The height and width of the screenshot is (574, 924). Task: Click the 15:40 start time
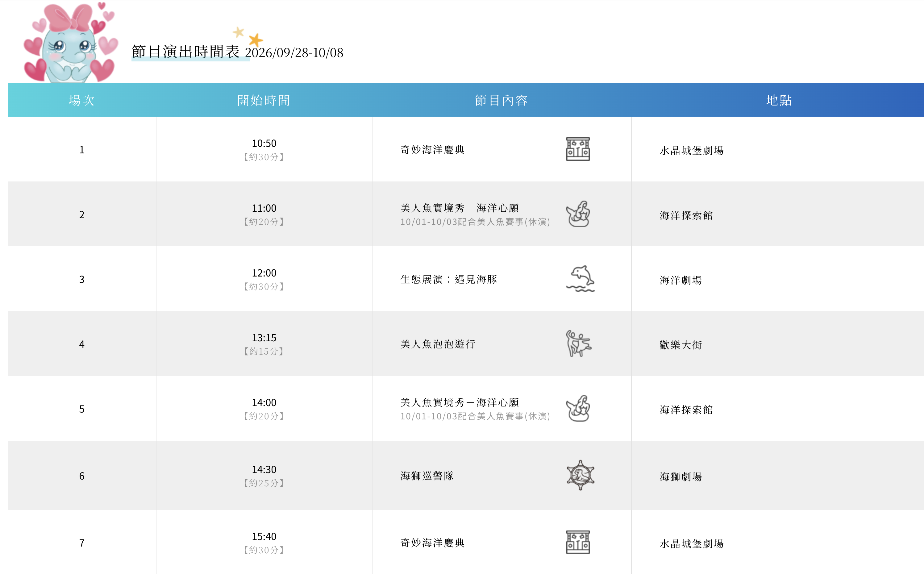click(264, 536)
